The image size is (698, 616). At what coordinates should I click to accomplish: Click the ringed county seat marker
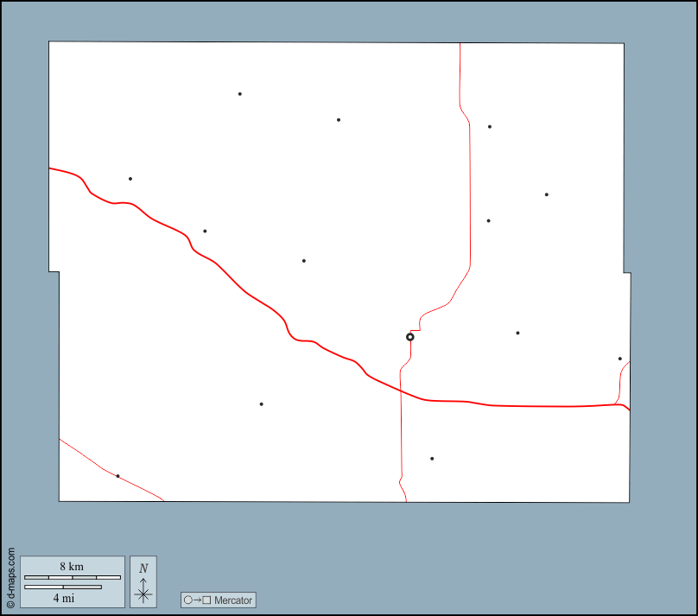click(x=410, y=337)
